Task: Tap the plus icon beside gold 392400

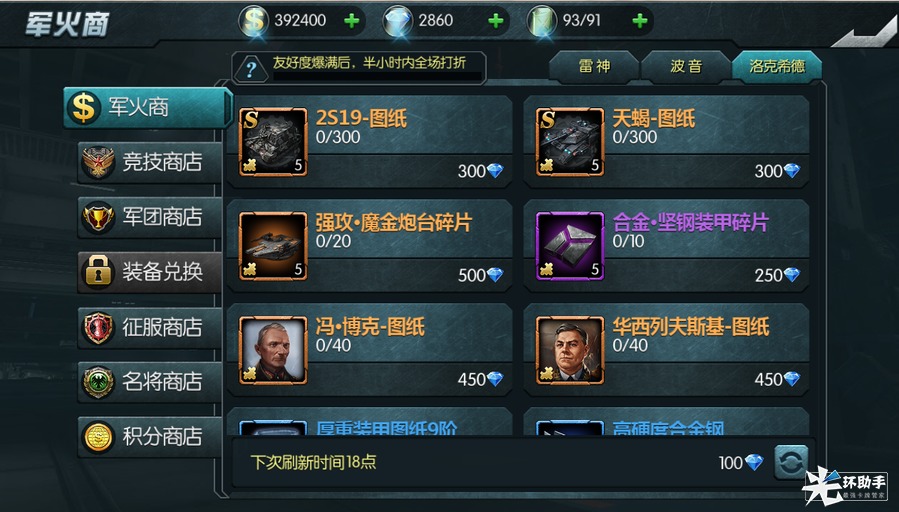Action: click(351, 21)
